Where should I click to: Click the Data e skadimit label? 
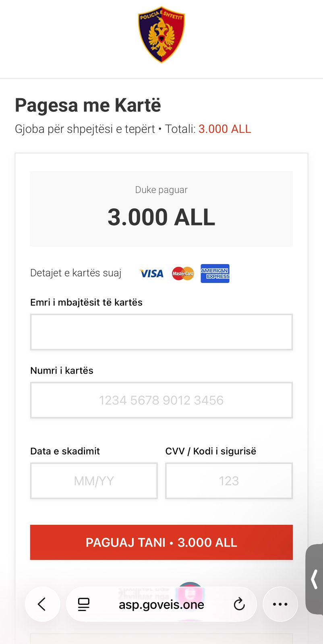coord(65,451)
